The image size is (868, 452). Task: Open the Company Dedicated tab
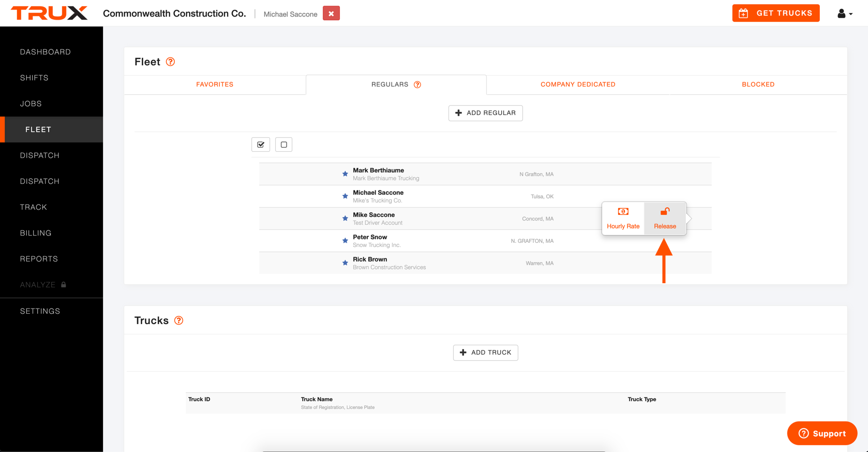click(578, 84)
